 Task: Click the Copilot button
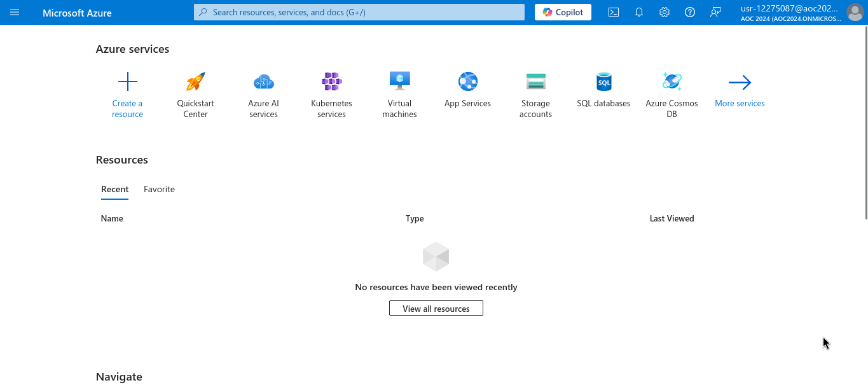point(563,12)
